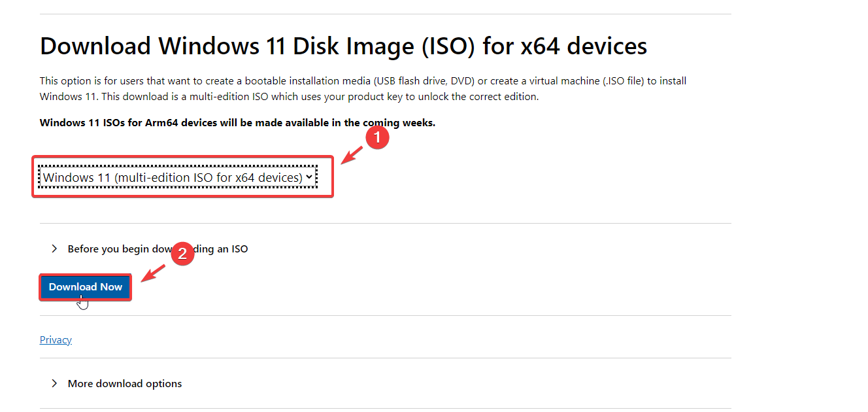The height and width of the screenshot is (412, 868).
Task: Open the Windows 11 multi-edition ISO dropdown
Action: click(173, 177)
